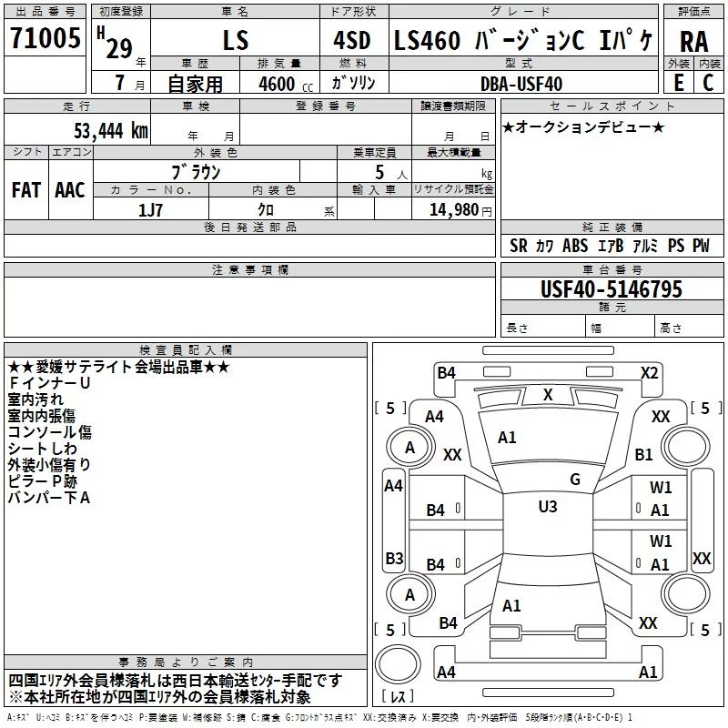Screen dimensions: 728x728
Task: Select the mileage 53,444 km
Action: click(111, 130)
